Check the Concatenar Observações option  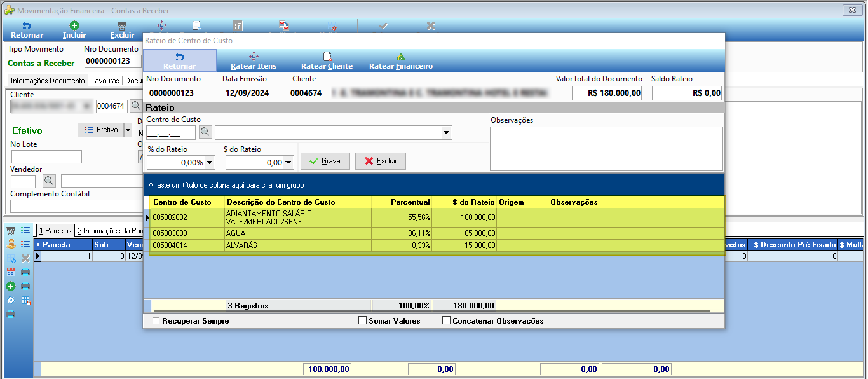point(446,321)
